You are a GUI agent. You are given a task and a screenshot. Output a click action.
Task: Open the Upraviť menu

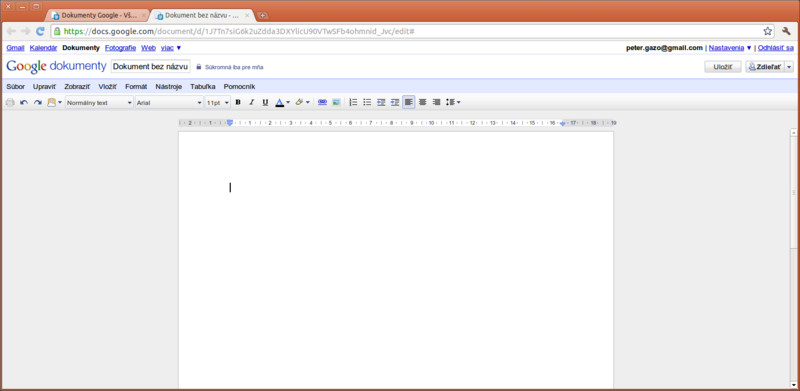click(44, 87)
